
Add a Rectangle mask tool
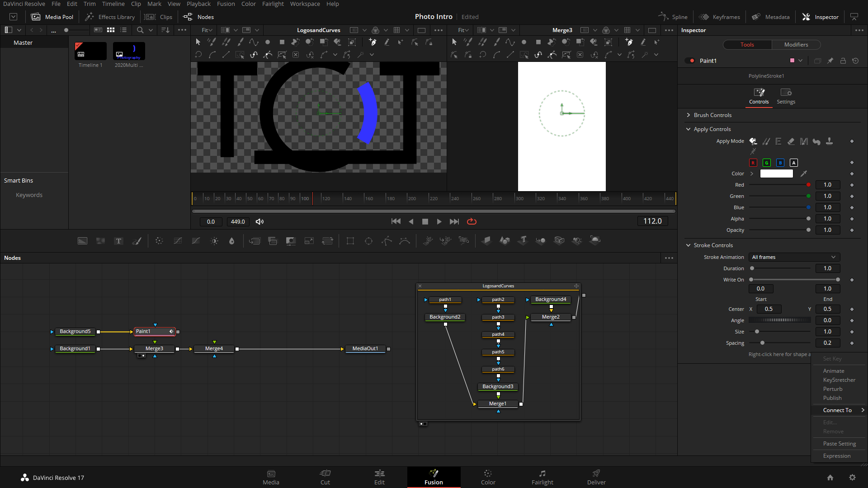(350, 241)
